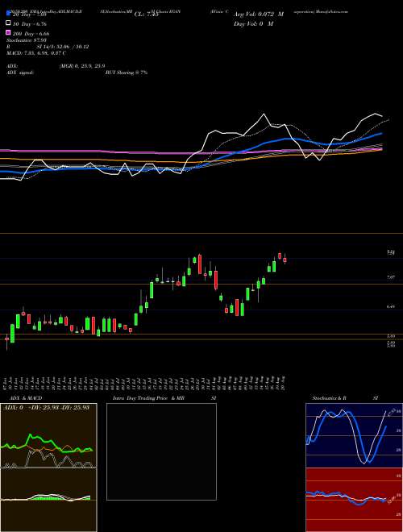The image size is (403, 532).
Task: Click the 'CL: 7.45' closing price text
Action: point(146,15)
